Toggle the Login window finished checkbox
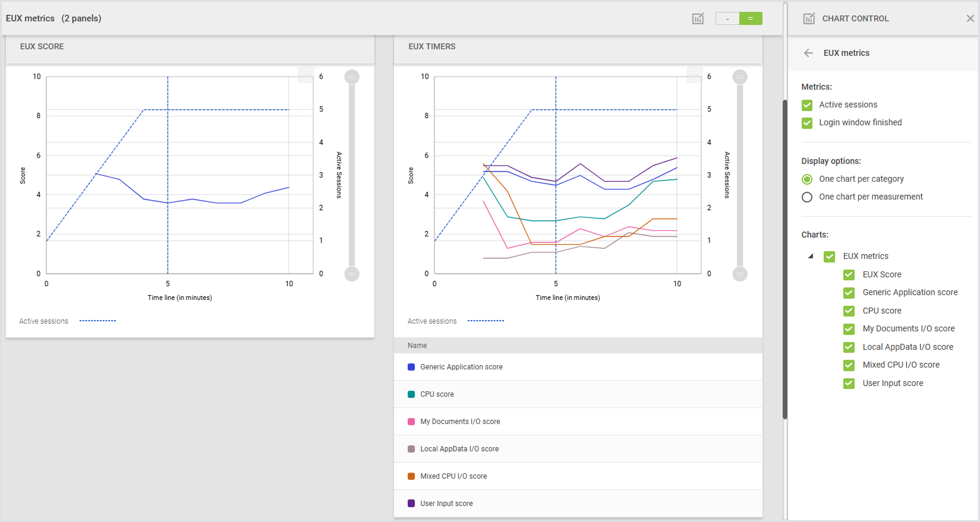The height and width of the screenshot is (522, 980). click(x=807, y=123)
